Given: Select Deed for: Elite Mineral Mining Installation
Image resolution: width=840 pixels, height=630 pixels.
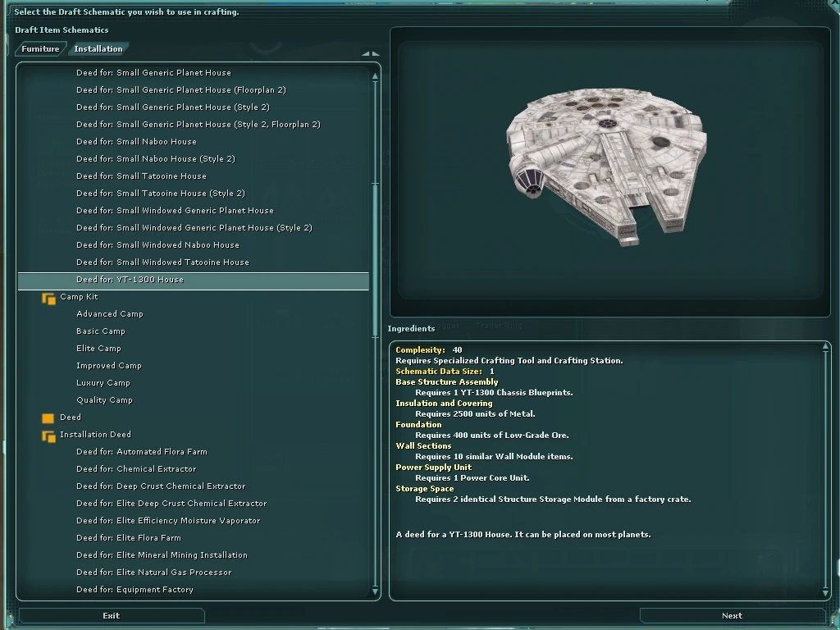Looking at the screenshot, I should 162,555.
